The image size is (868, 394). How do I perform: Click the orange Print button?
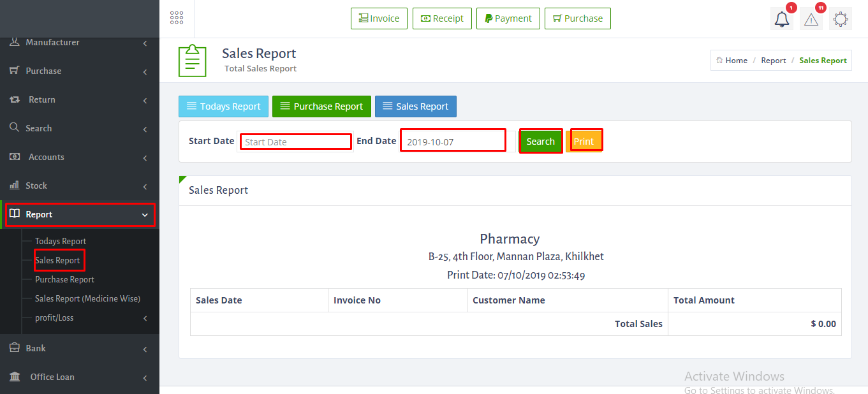click(x=584, y=142)
